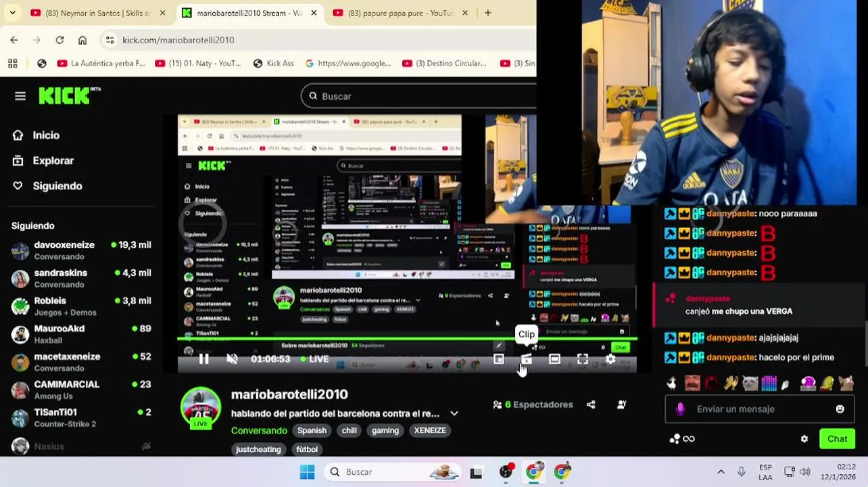This screenshot has height=487, width=868.
Task: Jump to LIVE in the player
Action: 315,359
